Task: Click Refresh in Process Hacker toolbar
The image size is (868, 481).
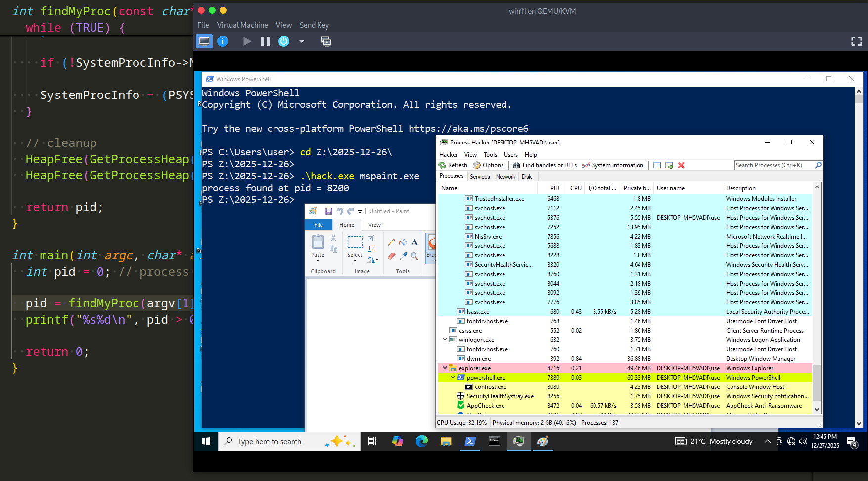Action: pyautogui.click(x=453, y=165)
